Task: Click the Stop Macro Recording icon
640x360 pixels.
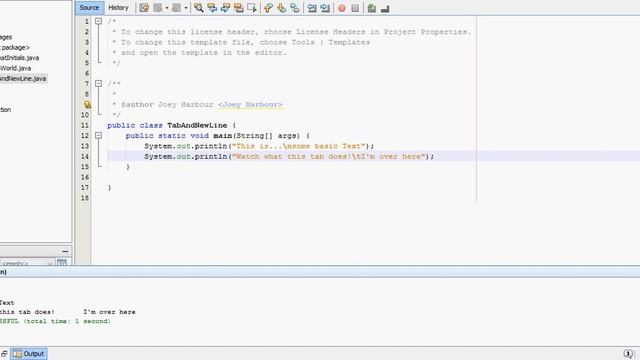Action: (x=355, y=8)
